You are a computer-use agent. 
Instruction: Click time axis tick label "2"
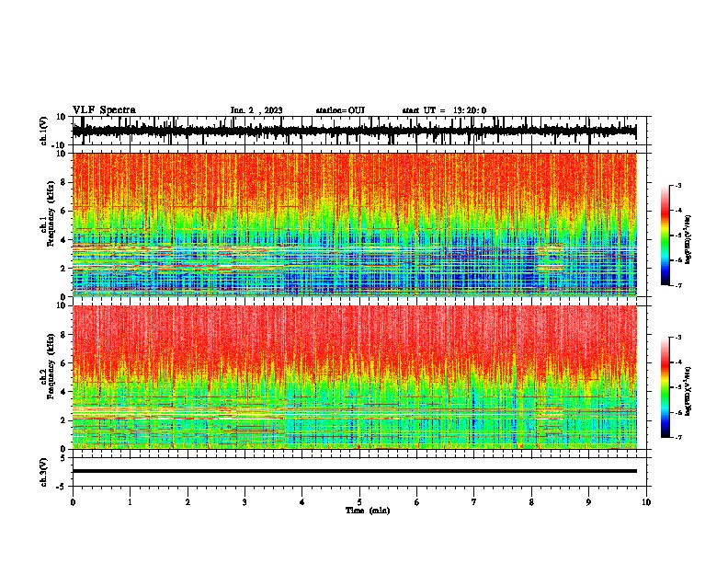pos(188,502)
